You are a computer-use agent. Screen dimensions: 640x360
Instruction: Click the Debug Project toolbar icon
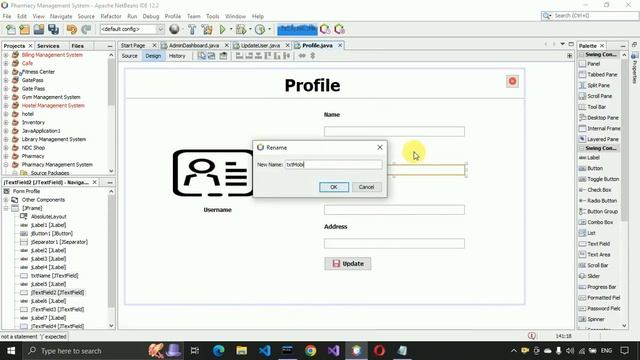click(241, 29)
